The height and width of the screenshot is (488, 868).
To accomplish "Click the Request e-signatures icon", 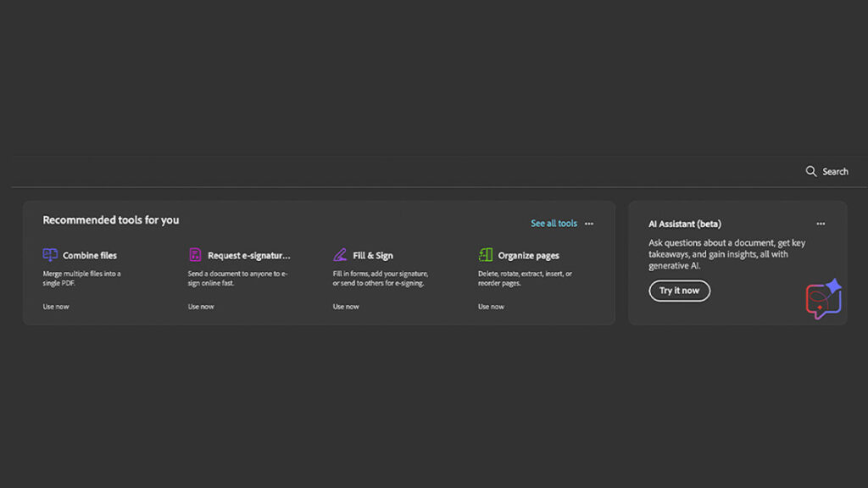I will [x=195, y=255].
